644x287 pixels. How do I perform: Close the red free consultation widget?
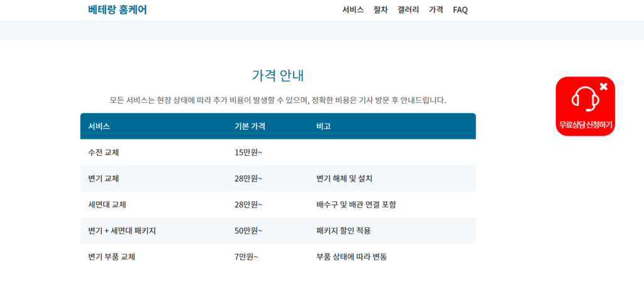[x=604, y=87]
